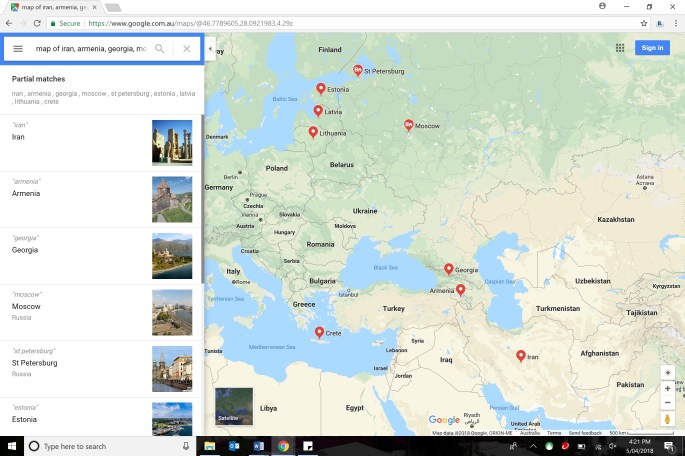Click the results list scrollbar
The width and height of the screenshot is (685, 456).
[202, 199]
